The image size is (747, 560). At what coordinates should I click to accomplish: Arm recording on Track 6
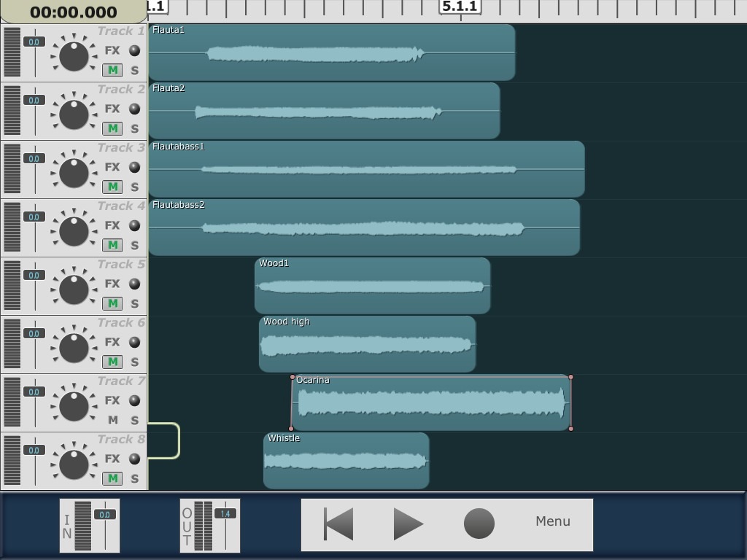[135, 342]
